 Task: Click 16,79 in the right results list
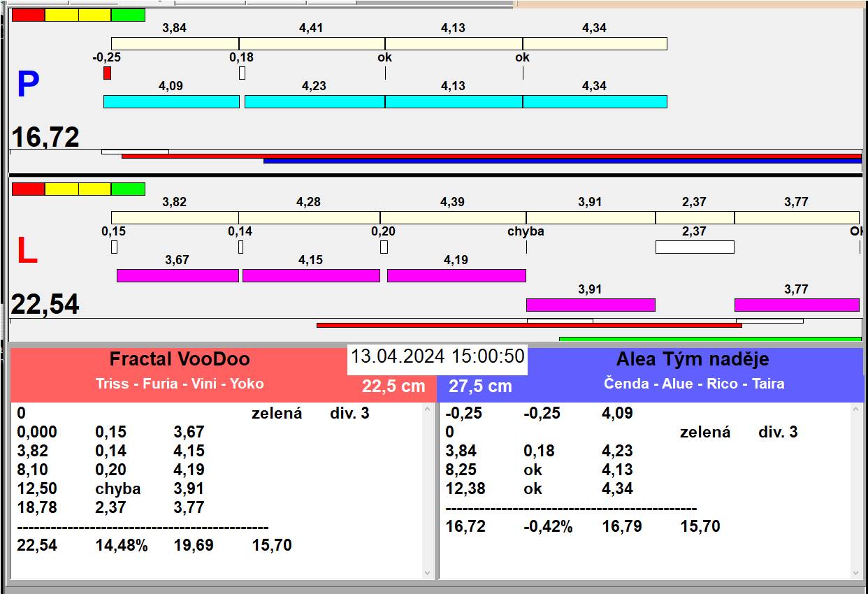pyautogui.click(x=622, y=527)
